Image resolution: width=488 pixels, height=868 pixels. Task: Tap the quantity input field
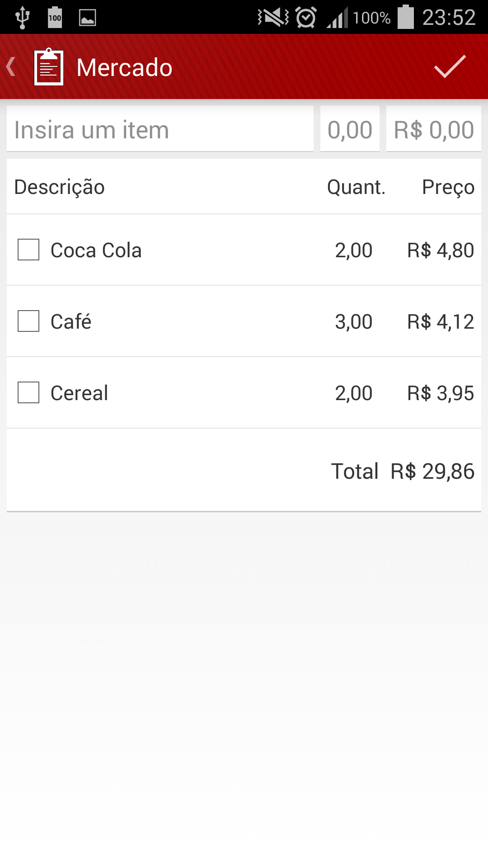tap(350, 130)
